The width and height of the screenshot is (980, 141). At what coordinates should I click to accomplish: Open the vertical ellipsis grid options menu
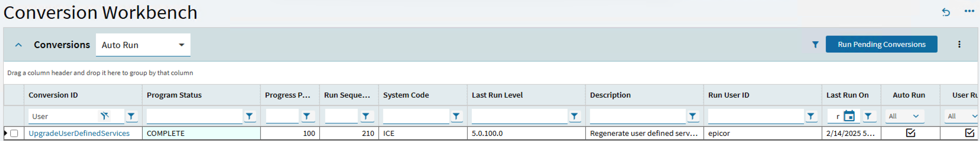(959, 45)
